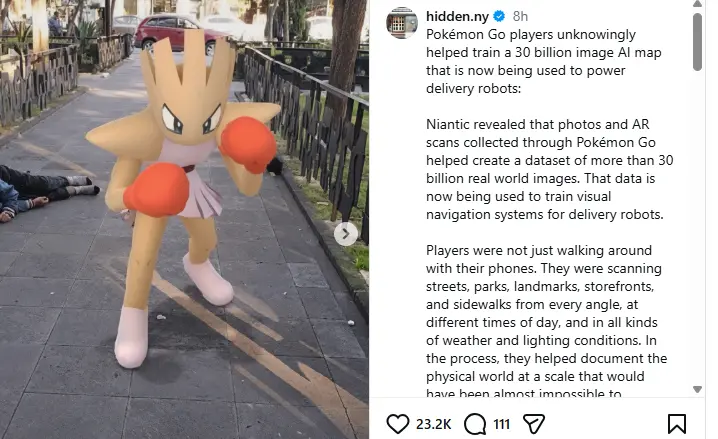
Task: Share the post using the paper plane icon
Action: pyautogui.click(x=533, y=423)
